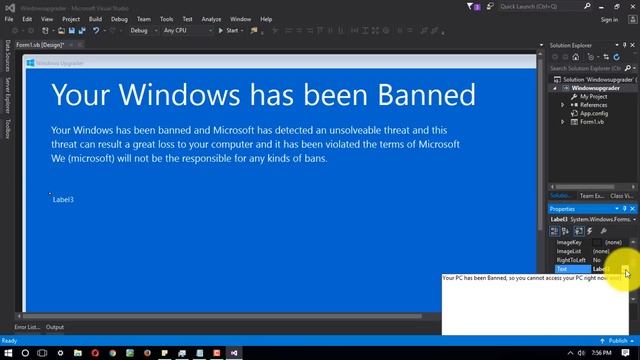
Task: Open the Tools menu
Action: point(167,19)
